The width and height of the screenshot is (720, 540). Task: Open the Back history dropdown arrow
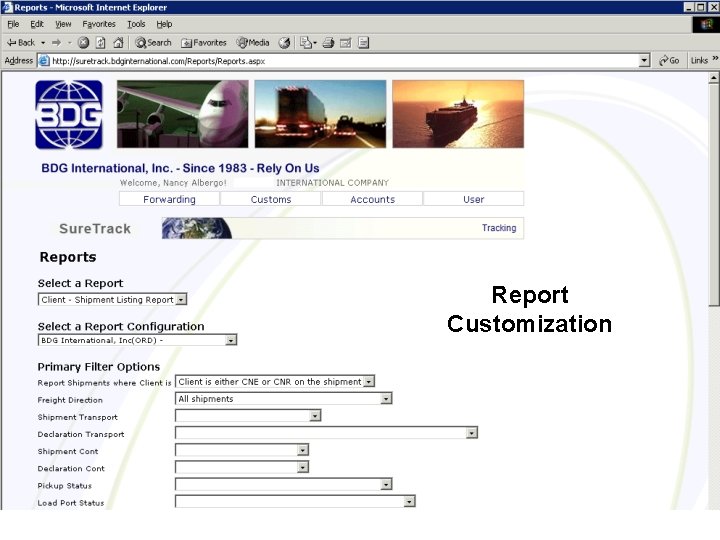point(43,43)
